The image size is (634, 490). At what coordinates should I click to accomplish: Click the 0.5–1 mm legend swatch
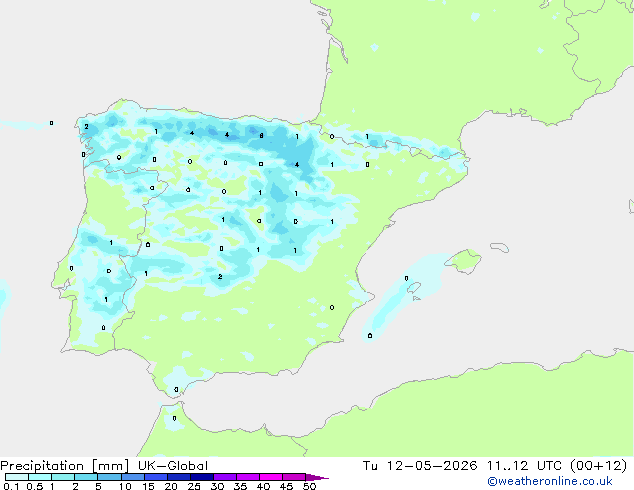(40, 477)
